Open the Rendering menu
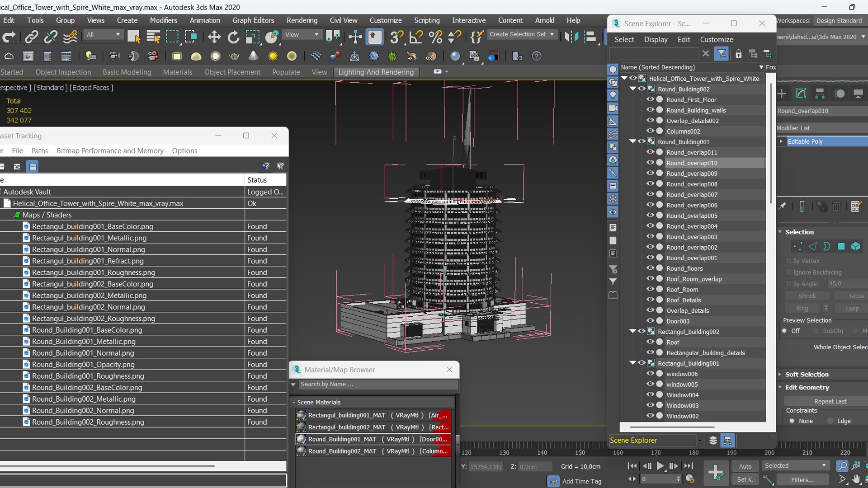The image size is (868, 488). 302,20
